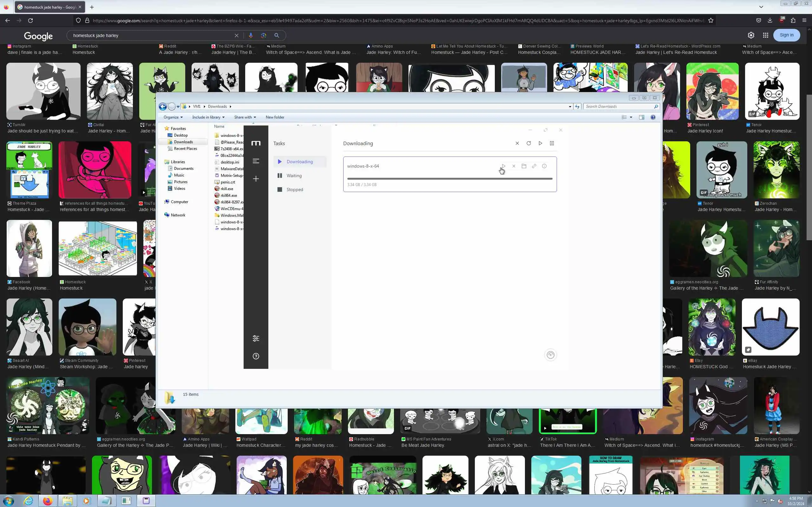Viewport: 812px width, 507px height.
Task: Open Motrix preferences sliders icon
Action: pyautogui.click(x=256, y=338)
